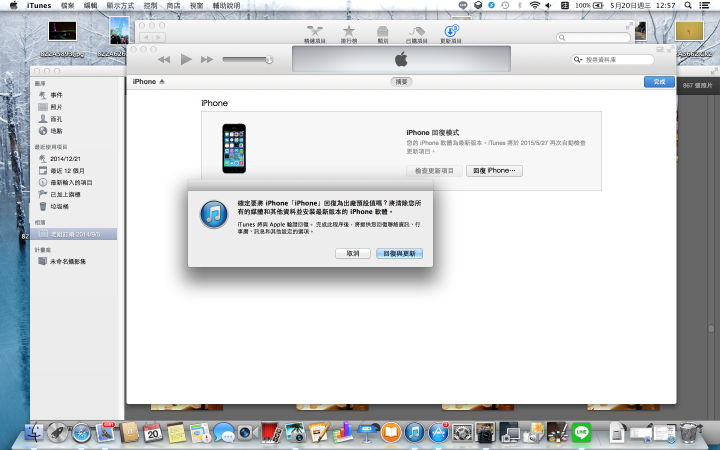Open iBooks from the Dock
Image resolution: width=720 pixels, height=450 pixels.
tap(390, 433)
